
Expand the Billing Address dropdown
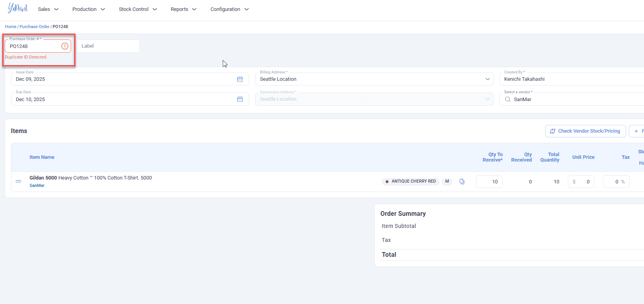tap(487, 79)
